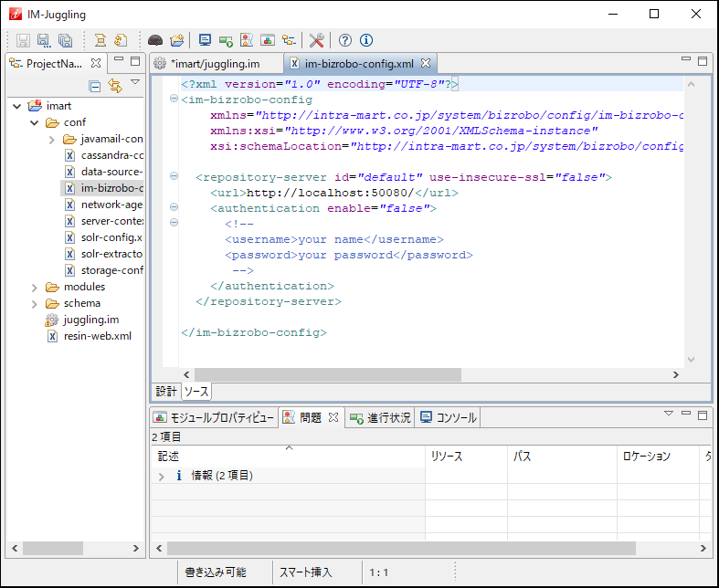719x588 pixels.
Task: Toggle Link with Editor in ProjectNavigator
Action: pyautogui.click(x=114, y=86)
